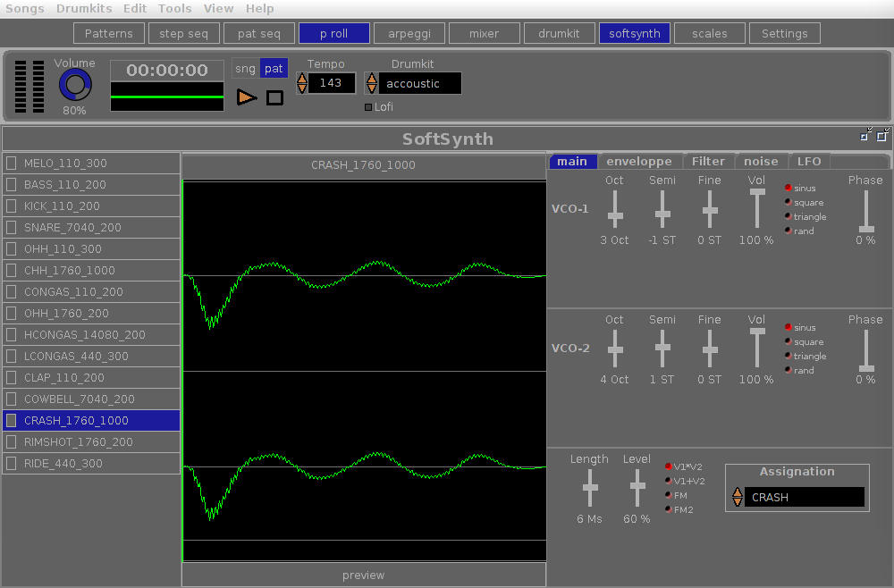Toggle the BASS_110_200 checkbox
894x588 pixels.
click(x=11, y=185)
